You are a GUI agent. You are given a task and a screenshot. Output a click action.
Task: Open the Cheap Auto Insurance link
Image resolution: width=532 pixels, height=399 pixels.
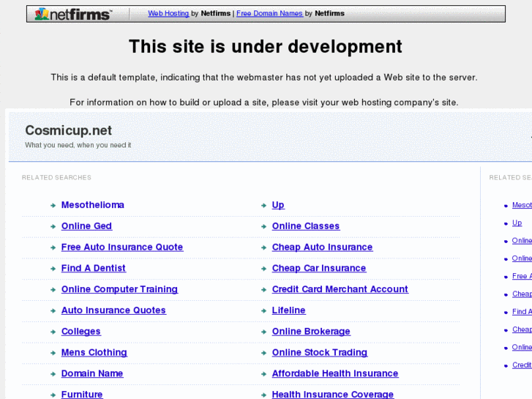tap(322, 247)
